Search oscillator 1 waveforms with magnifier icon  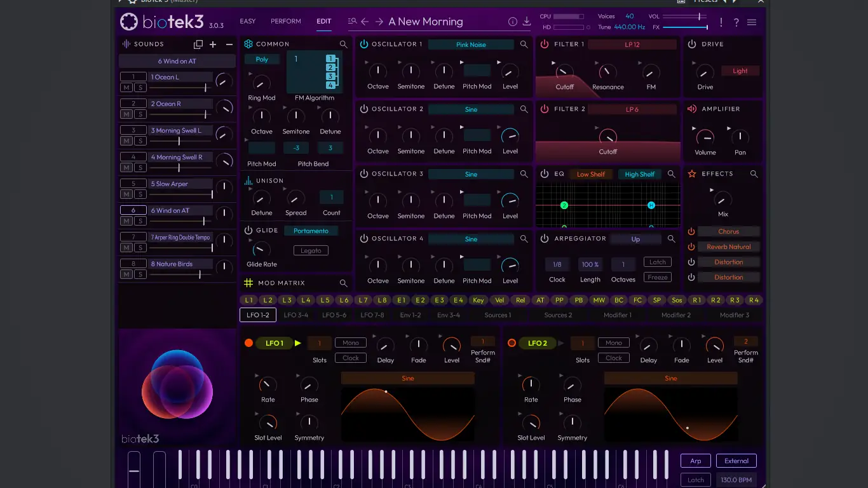524,44
